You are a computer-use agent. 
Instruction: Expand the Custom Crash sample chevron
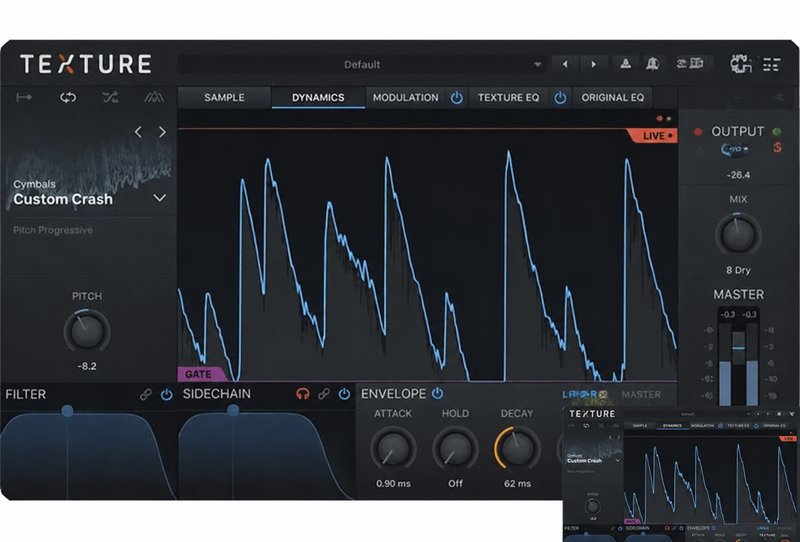[x=160, y=198]
